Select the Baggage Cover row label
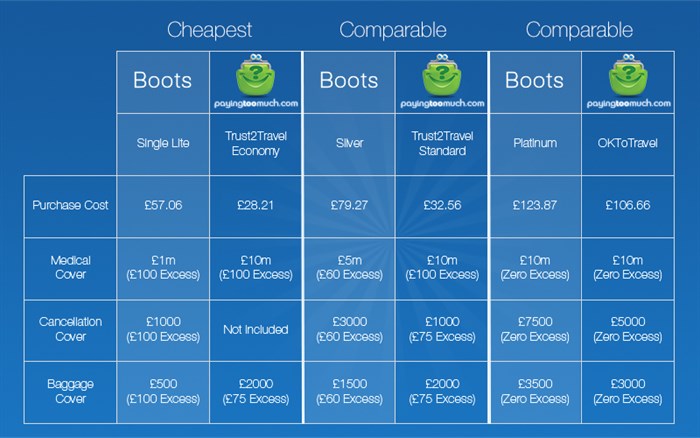The width and height of the screenshot is (700, 438). coord(70,391)
